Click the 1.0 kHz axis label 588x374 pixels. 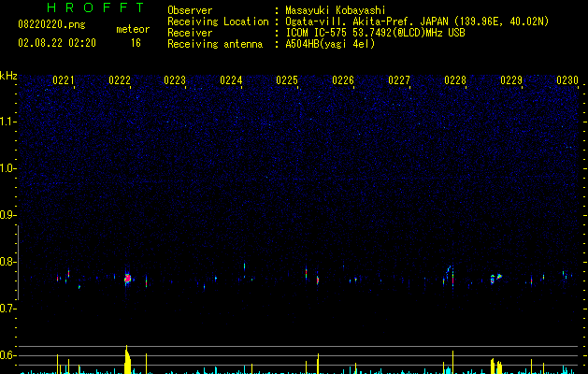coord(7,168)
